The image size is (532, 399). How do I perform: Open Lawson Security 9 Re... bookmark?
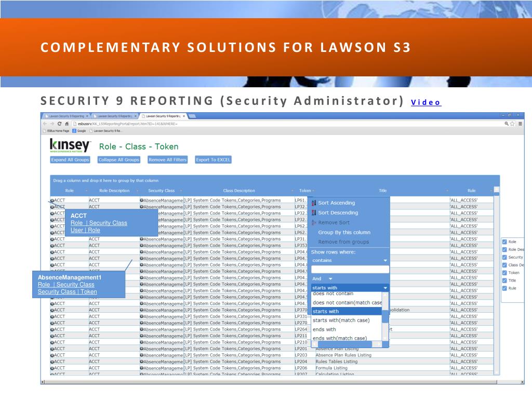point(105,130)
